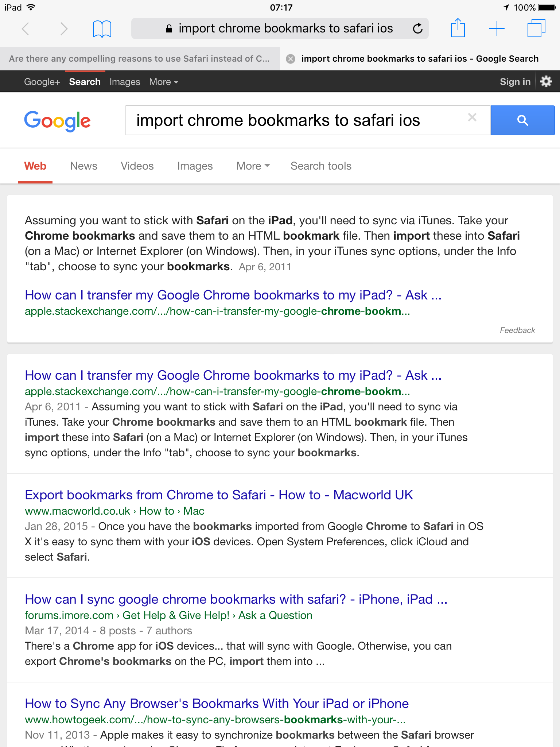Switch to the 'Are there any compelling reasons' tab
Screen dimensions: 560x747
tap(140, 59)
